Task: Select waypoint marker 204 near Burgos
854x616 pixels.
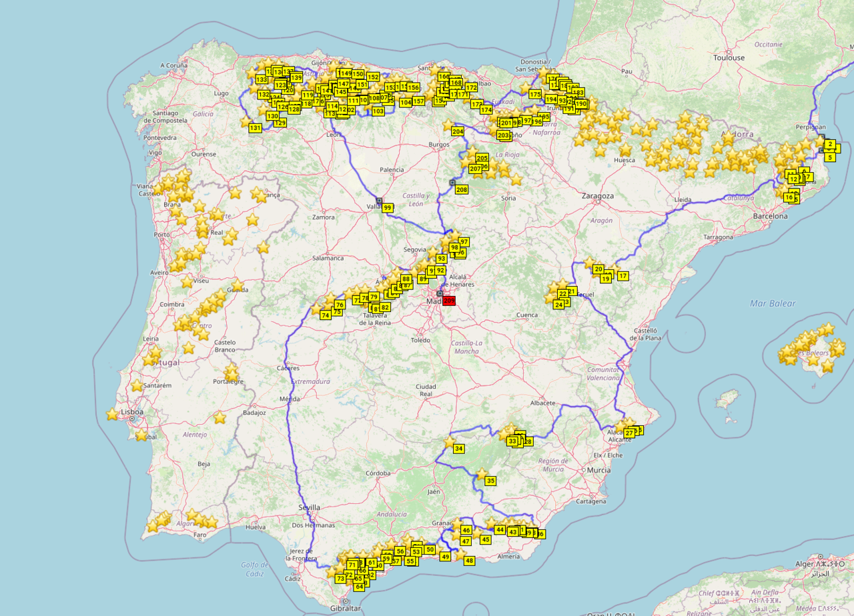Action: click(458, 131)
